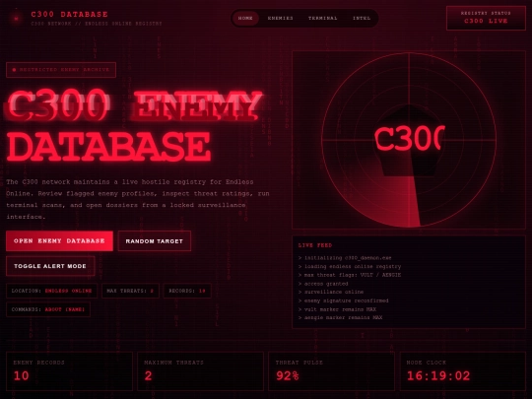Open the ENEMIES nav tab
The height and width of the screenshot is (399, 532).
coord(280,18)
